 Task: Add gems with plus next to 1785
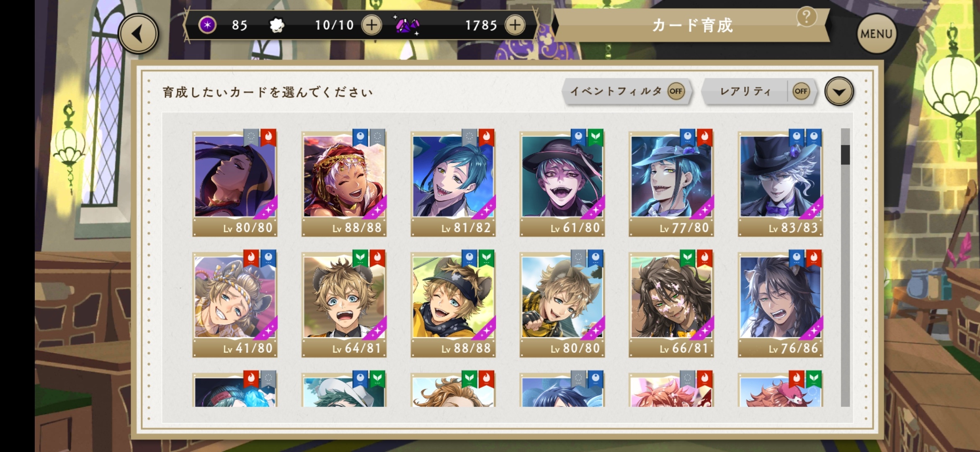tap(515, 25)
